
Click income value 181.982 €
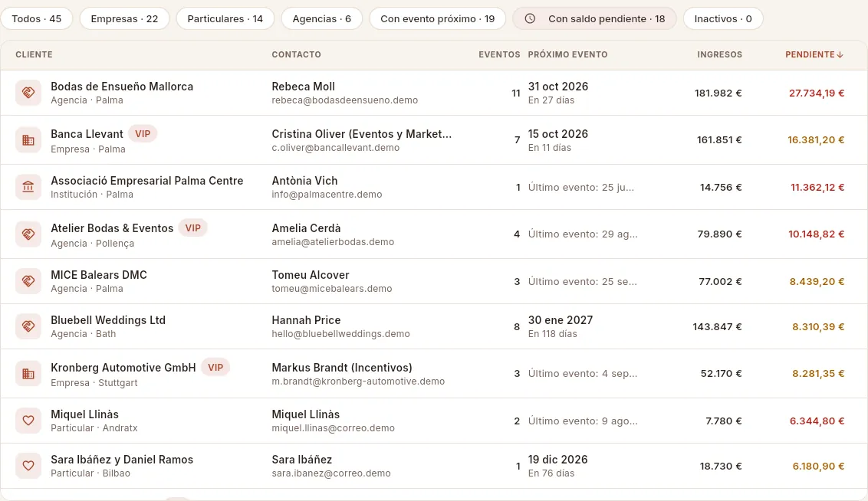718,93
